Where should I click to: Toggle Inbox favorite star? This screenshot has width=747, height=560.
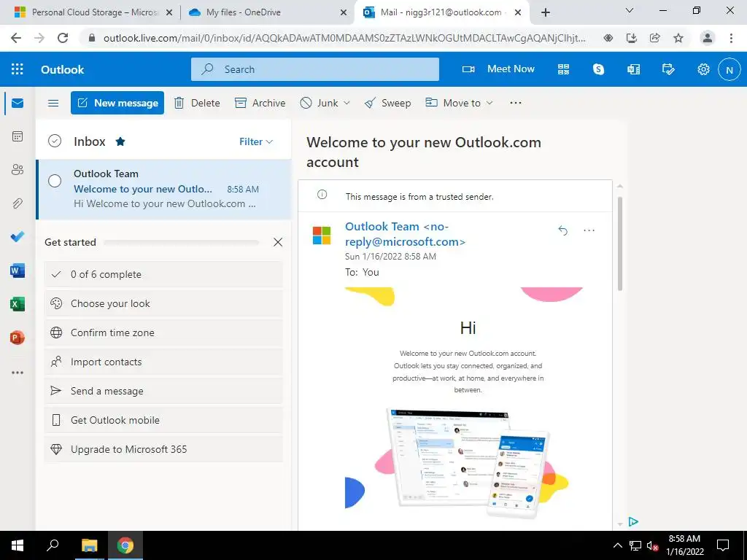coord(120,141)
